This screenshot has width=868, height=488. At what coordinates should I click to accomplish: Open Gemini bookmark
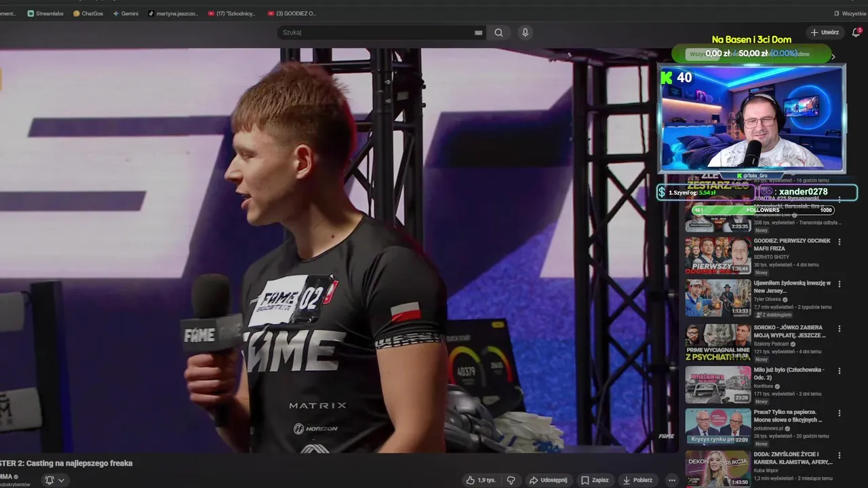coord(125,14)
